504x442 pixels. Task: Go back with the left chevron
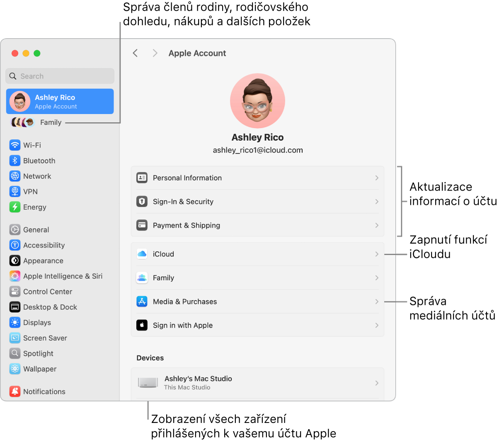135,53
